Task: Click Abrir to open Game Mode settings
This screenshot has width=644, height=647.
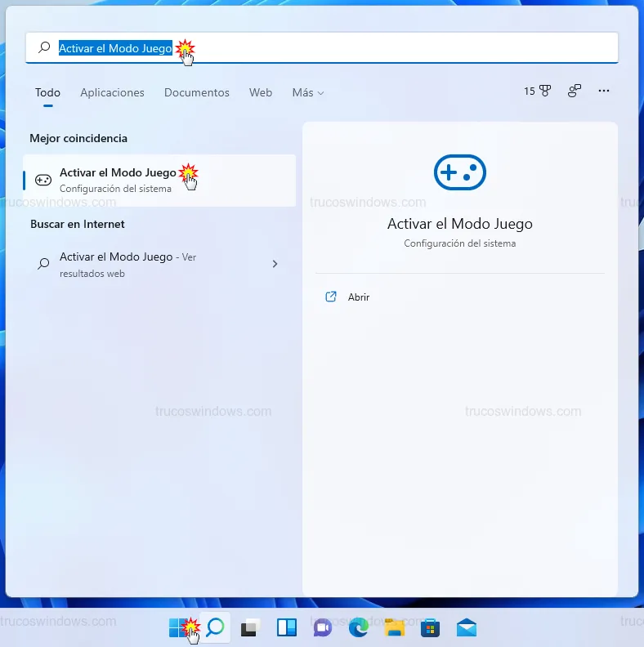Action: click(x=358, y=297)
